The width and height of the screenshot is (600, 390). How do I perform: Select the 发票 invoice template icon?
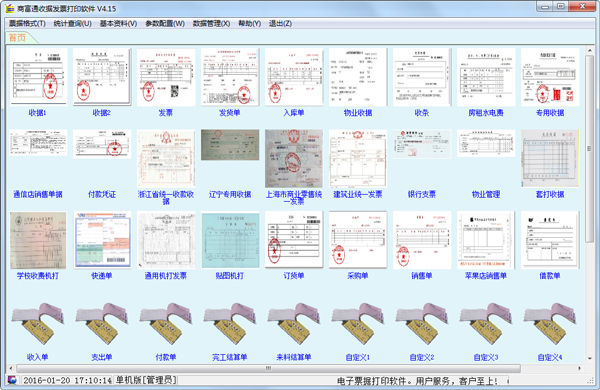[166, 77]
